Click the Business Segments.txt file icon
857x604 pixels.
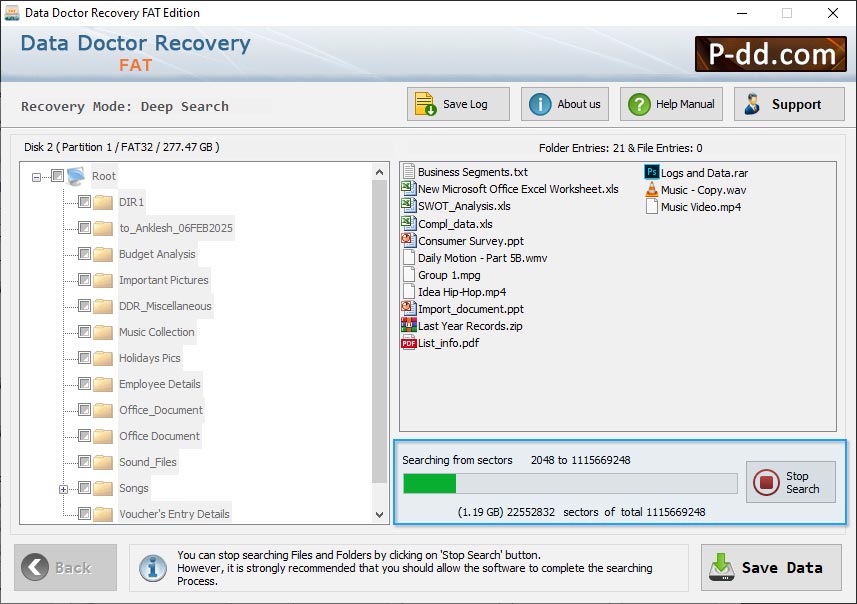(x=408, y=172)
